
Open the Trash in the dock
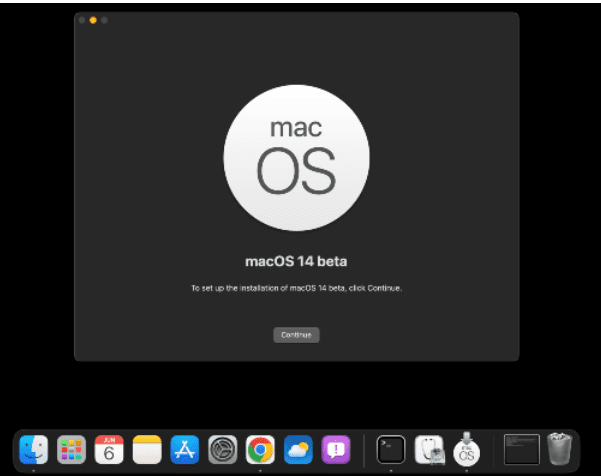click(x=560, y=449)
